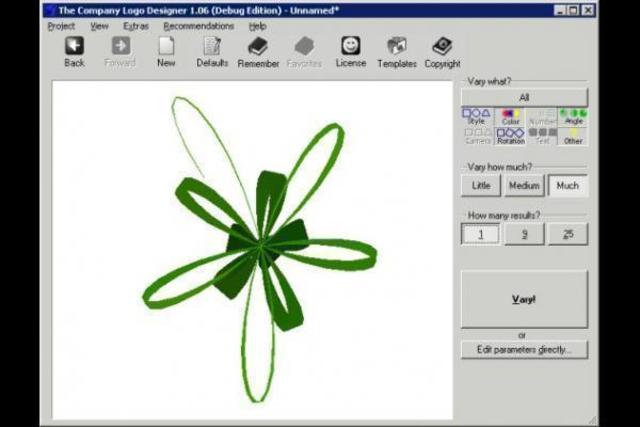Toggle varying Style shapes

(477, 117)
